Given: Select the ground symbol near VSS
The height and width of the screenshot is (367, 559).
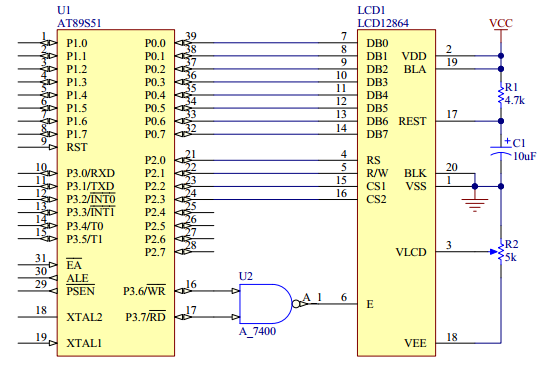Looking at the screenshot, I should [475, 205].
